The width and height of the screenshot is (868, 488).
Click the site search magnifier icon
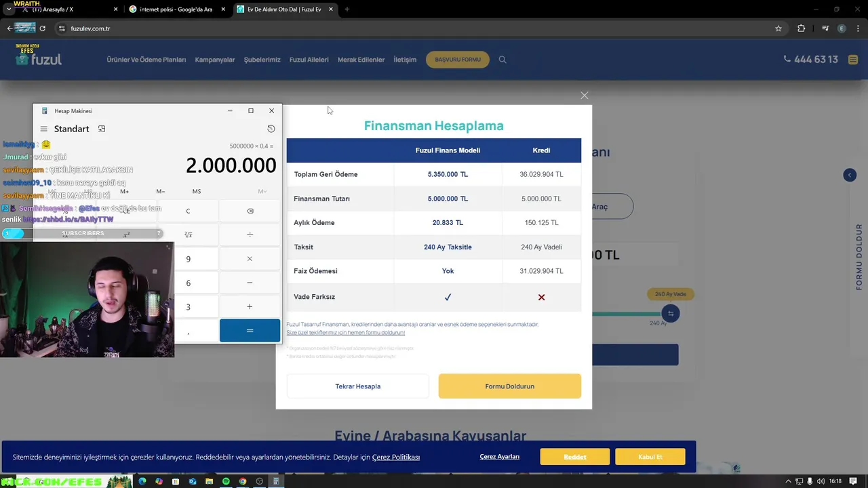502,60
